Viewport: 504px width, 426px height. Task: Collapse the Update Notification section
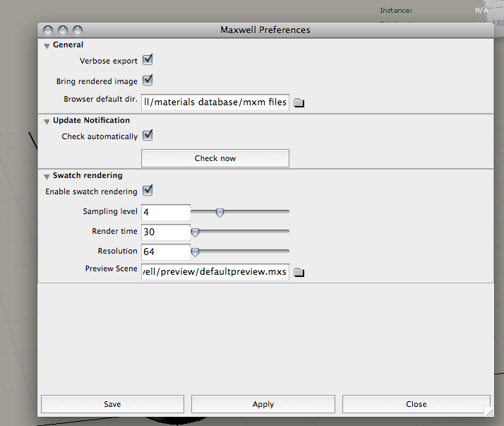(x=47, y=122)
